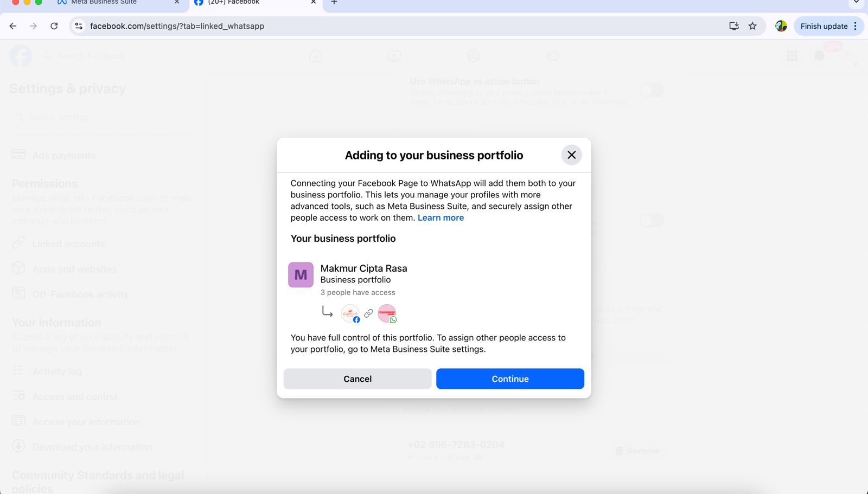The image size is (868, 494).
Task: Click the WhatsApp account profile icon
Action: click(387, 313)
